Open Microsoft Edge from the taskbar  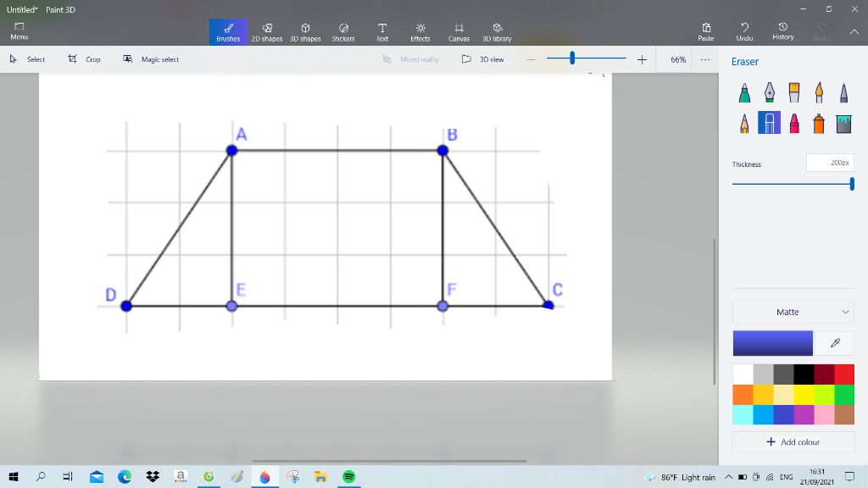tap(125, 477)
